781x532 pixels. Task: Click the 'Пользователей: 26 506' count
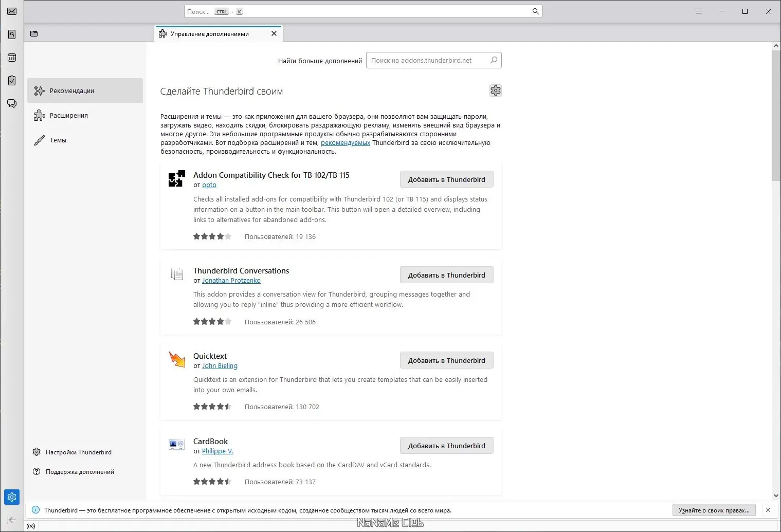tap(280, 322)
